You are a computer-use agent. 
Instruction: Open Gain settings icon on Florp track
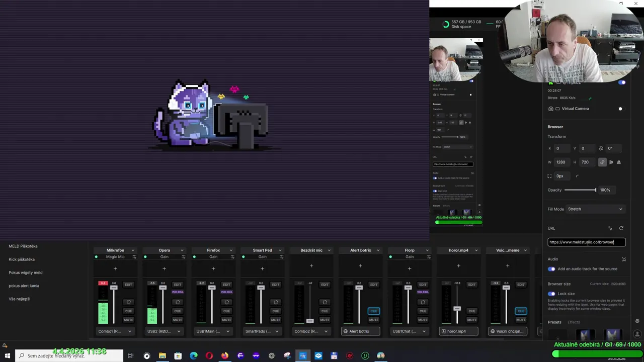coord(429,257)
